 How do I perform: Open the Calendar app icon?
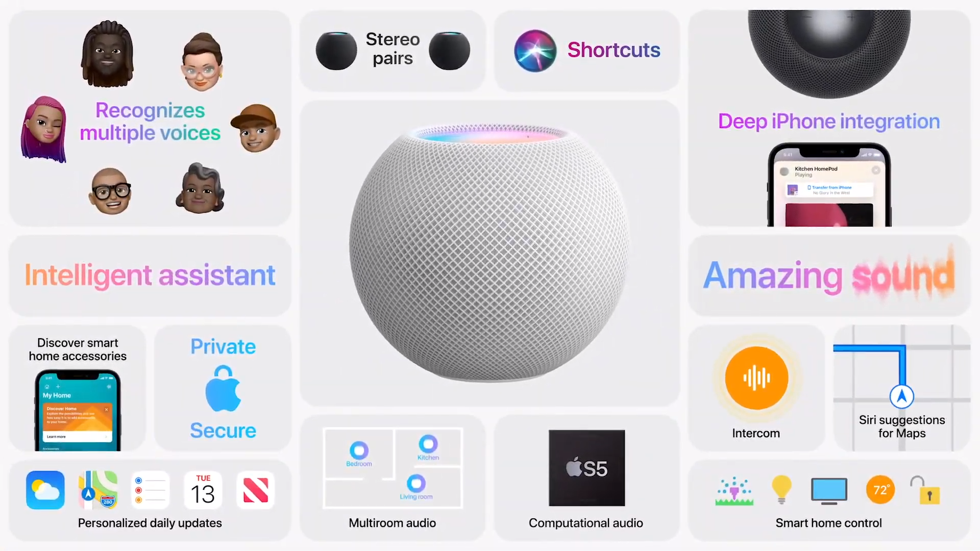coord(202,490)
